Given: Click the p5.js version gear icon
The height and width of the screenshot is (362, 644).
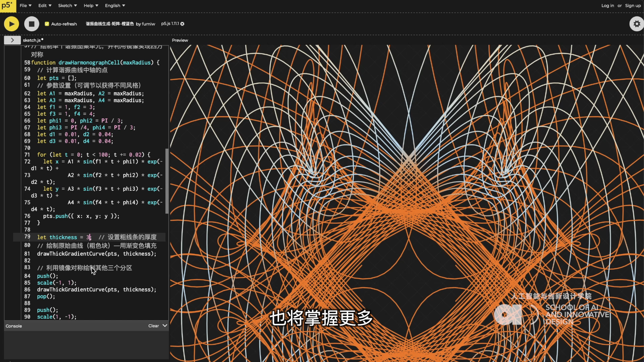Looking at the screenshot, I should (182, 24).
